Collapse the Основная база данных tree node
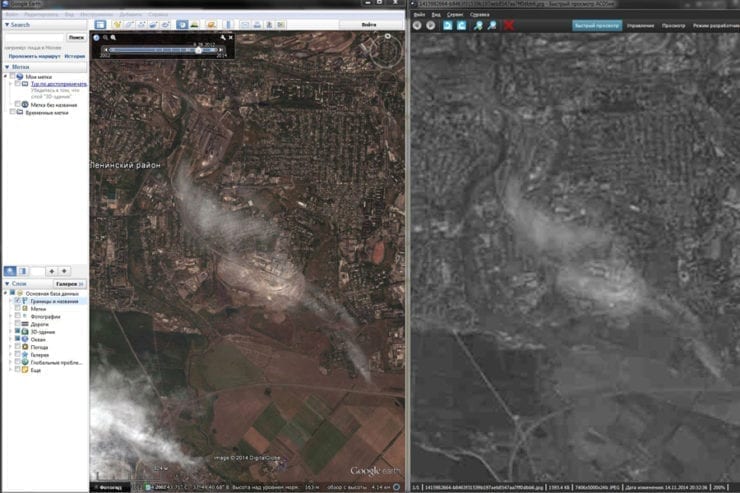This screenshot has height=493, width=740. (5, 293)
